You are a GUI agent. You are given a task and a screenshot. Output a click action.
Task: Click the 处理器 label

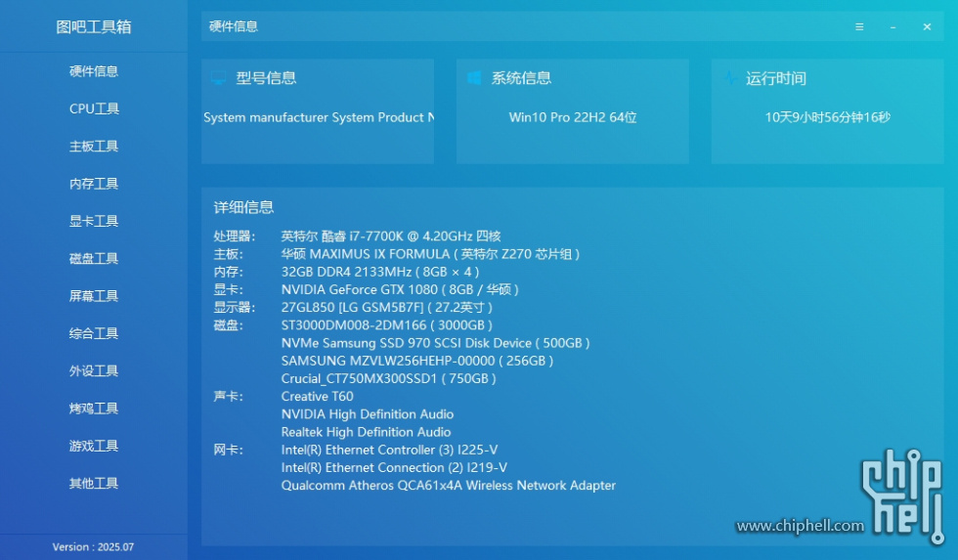(x=234, y=237)
